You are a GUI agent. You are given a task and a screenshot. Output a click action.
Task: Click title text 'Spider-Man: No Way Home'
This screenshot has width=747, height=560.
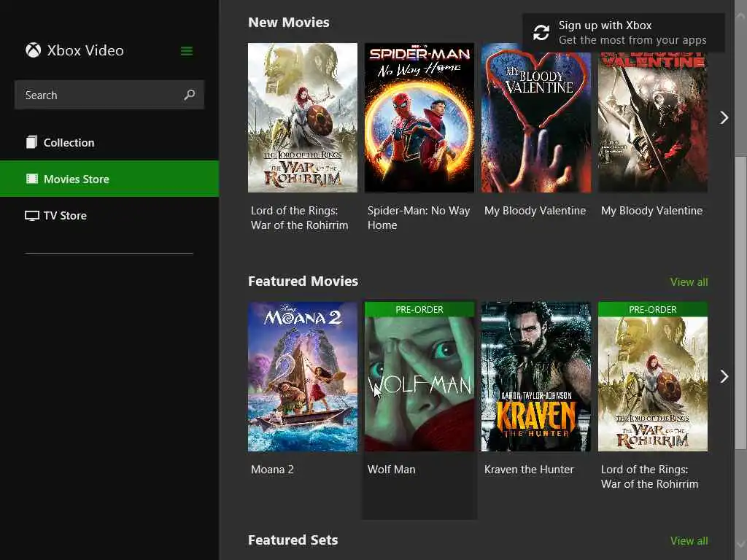point(418,217)
